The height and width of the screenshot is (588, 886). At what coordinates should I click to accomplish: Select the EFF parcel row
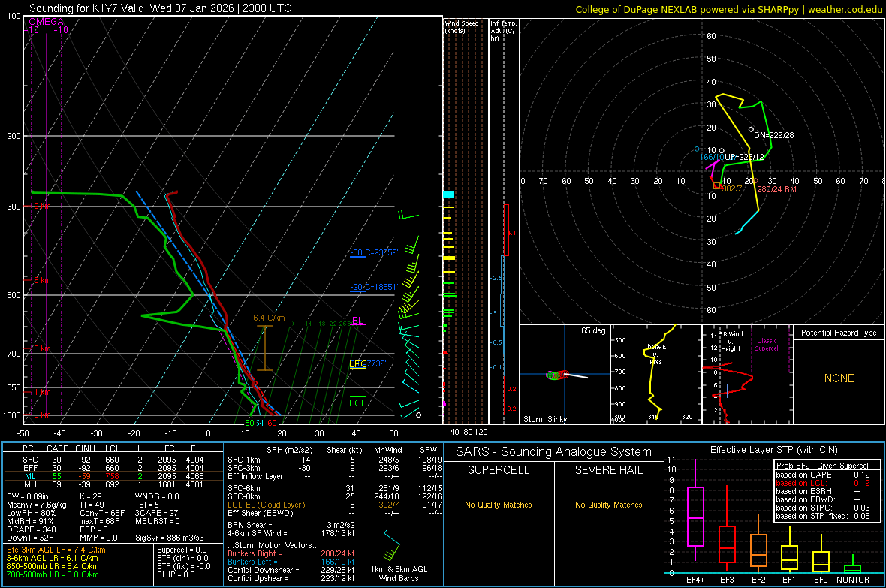pos(113,468)
